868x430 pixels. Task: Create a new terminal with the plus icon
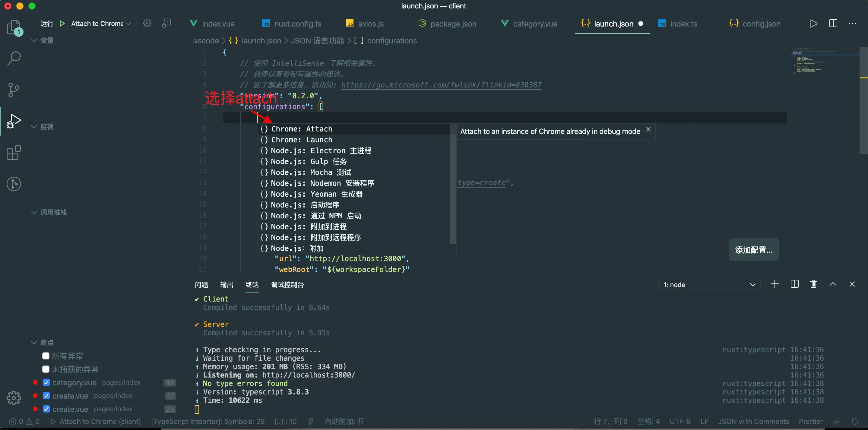pyautogui.click(x=775, y=284)
